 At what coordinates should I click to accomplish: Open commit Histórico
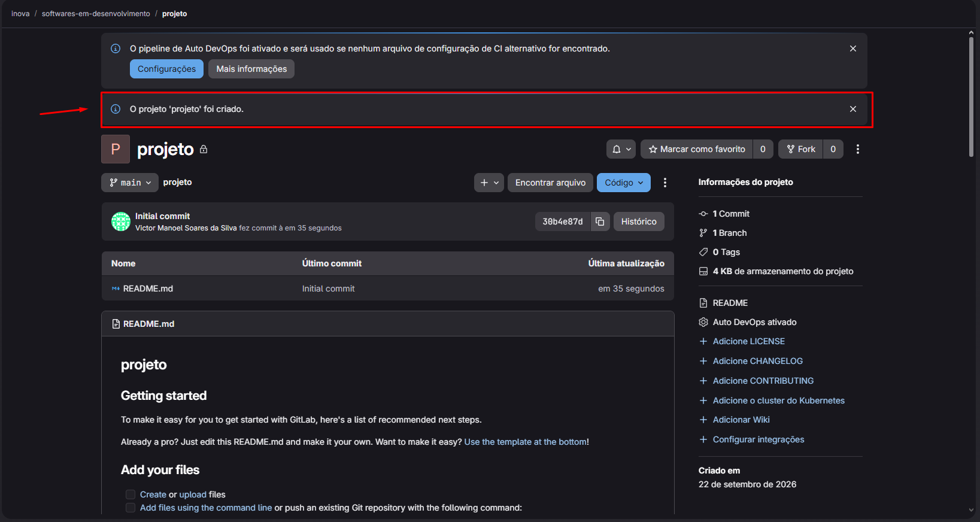coord(639,221)
